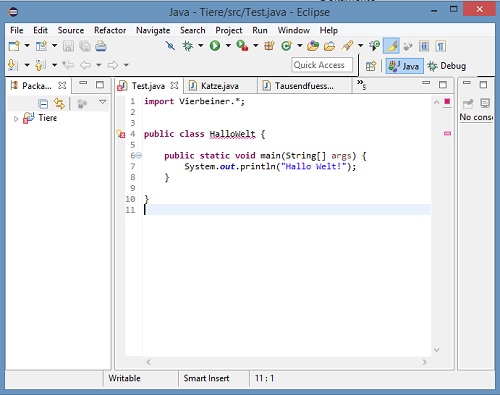Click the editor vertical scrollbar down arrow

(437, 350)
